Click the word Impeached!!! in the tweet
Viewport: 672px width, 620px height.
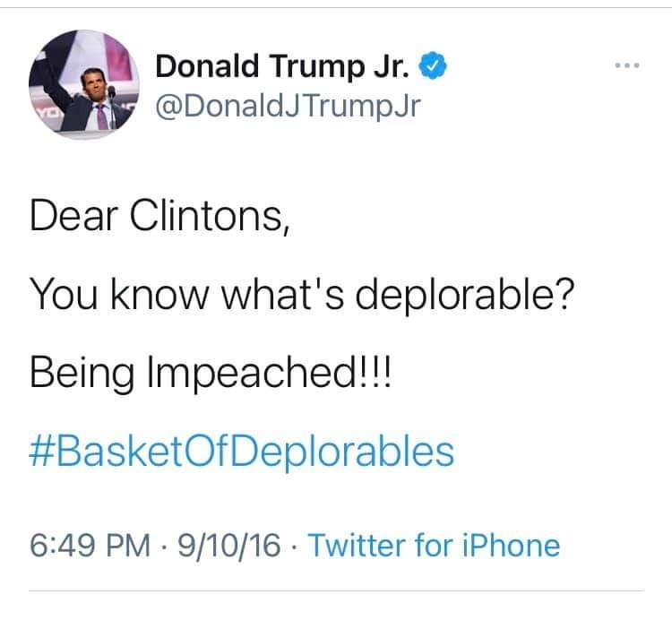coord(269,374)
